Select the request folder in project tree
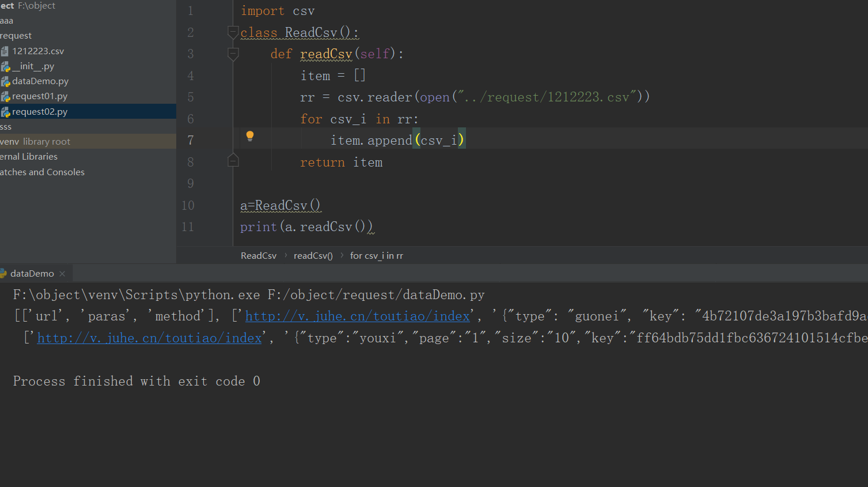 coord(16,36)
